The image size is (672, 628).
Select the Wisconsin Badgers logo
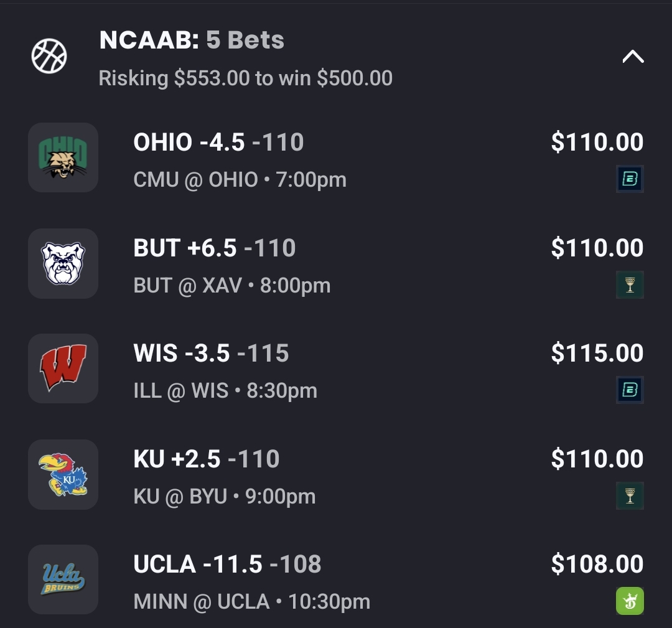point(63,368)
